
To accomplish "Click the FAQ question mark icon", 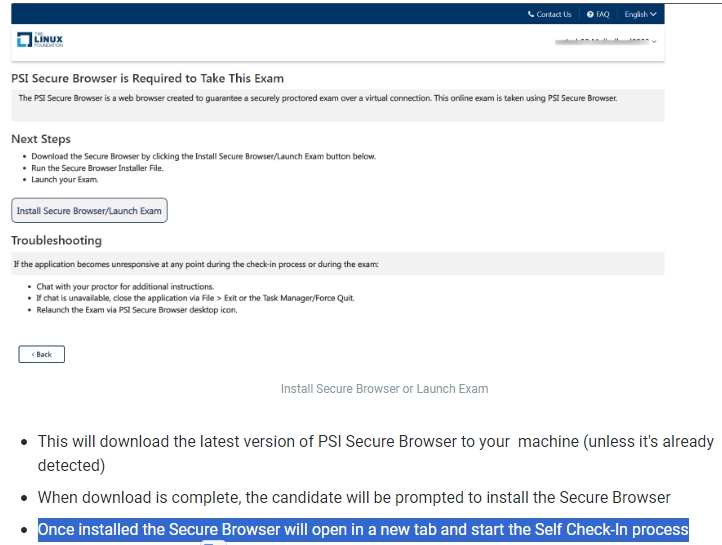I will point(590,14).
